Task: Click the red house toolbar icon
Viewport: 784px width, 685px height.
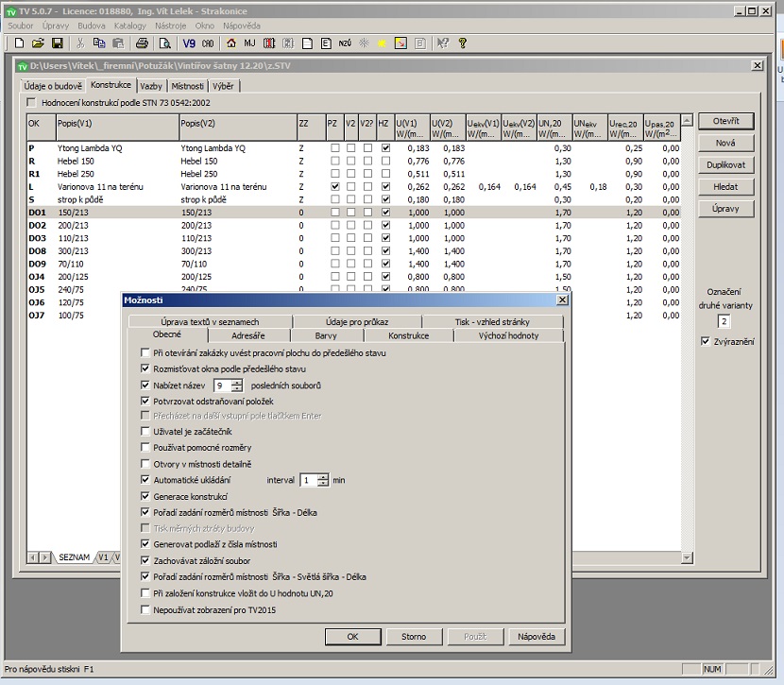Action: [x=231, y=43]
